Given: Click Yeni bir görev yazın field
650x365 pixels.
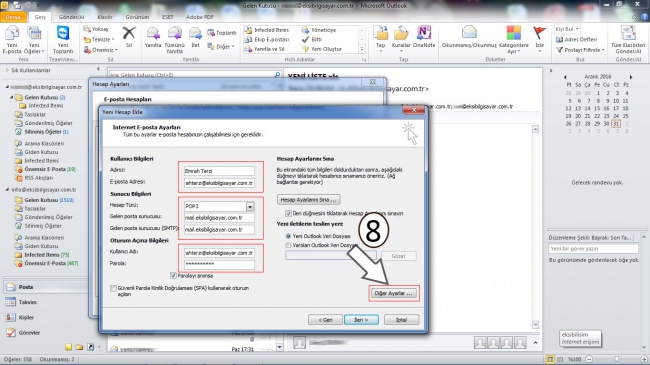Looking at the screenshot, I should tap(593, 248).
